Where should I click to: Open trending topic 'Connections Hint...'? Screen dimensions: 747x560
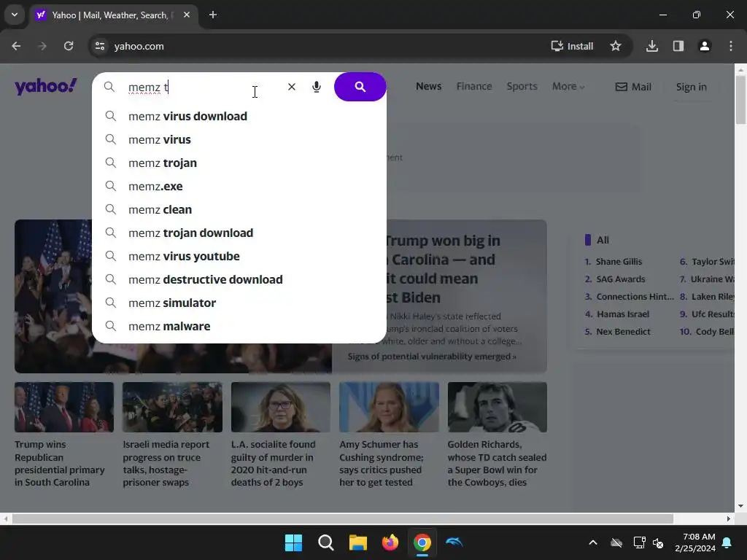635,297
